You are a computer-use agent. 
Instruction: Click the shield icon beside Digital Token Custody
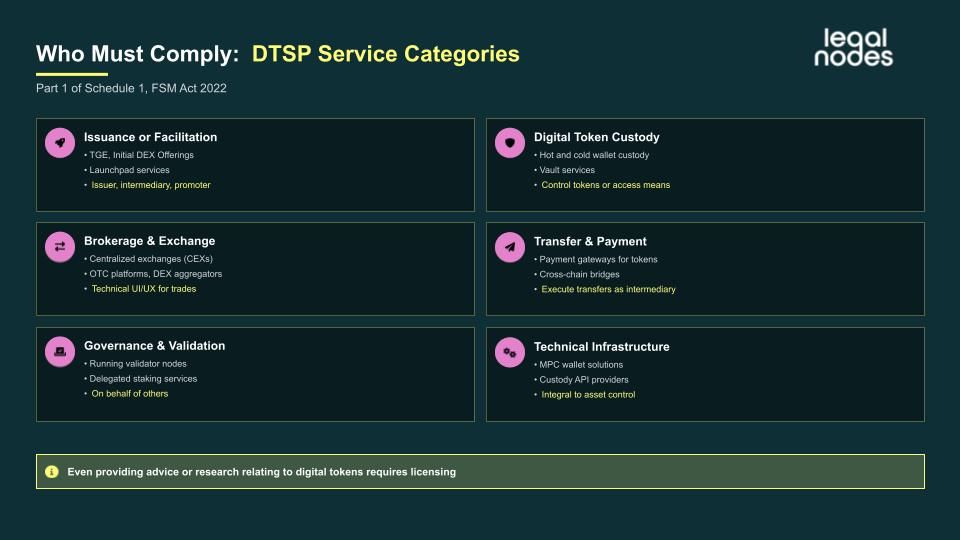pyautogui.click(x=510, y=143)
